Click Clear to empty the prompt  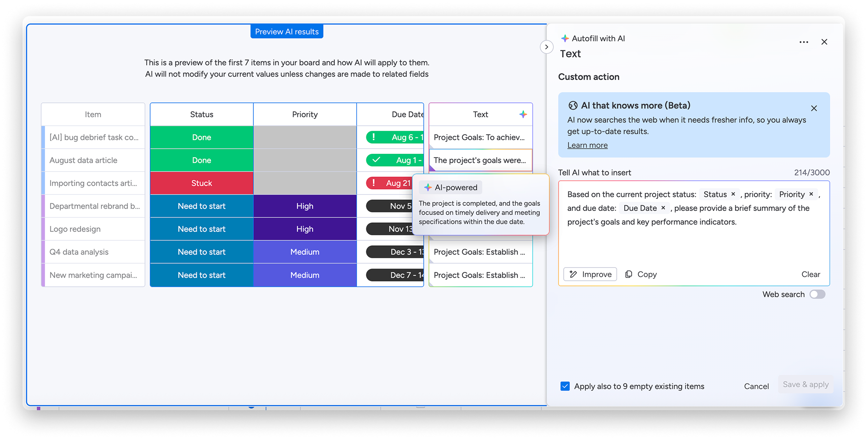pyautogui.click(x=811, y=274)
